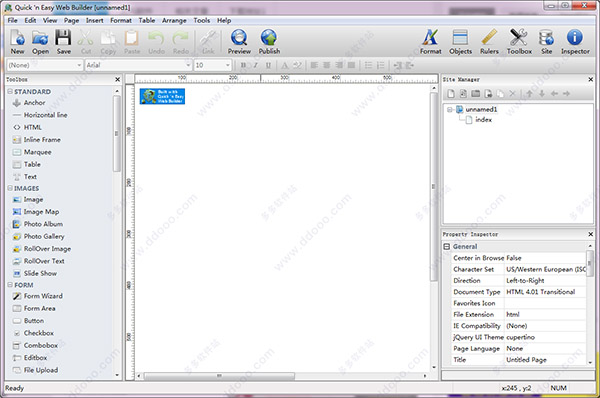The height and width of the screenshot is (398, 600).
Task: Close the Site Manager panel
Action: pos(590,79)
